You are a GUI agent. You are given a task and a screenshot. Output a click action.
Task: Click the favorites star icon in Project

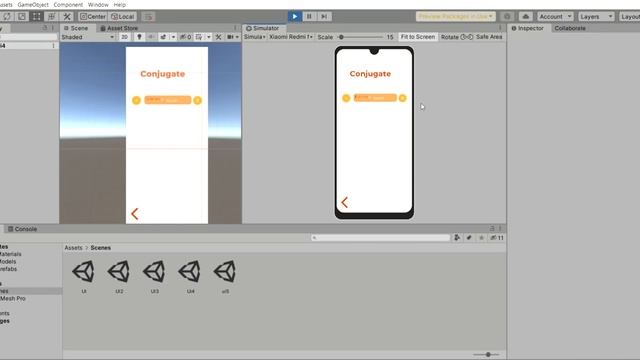coord(482,238)
